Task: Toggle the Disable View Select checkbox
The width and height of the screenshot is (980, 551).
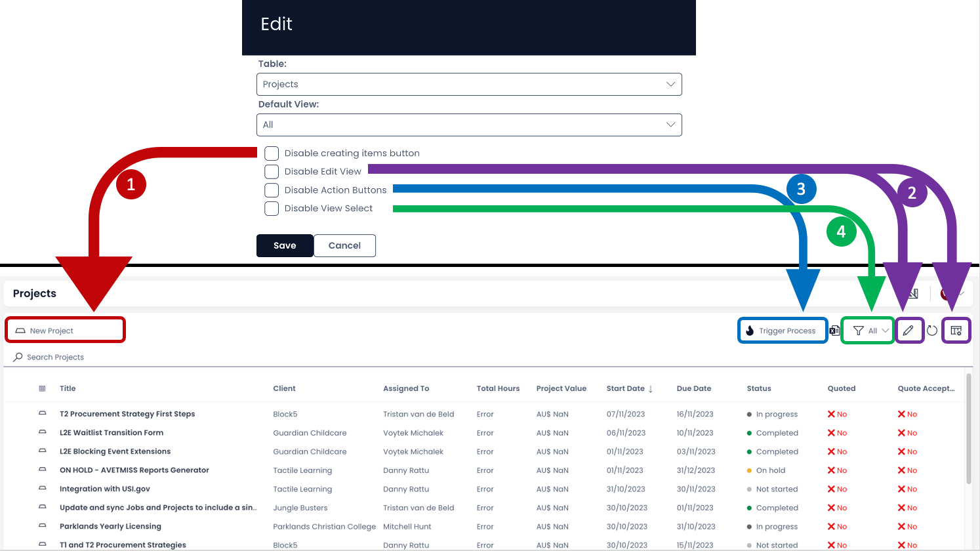Action: tap(272, 209)
